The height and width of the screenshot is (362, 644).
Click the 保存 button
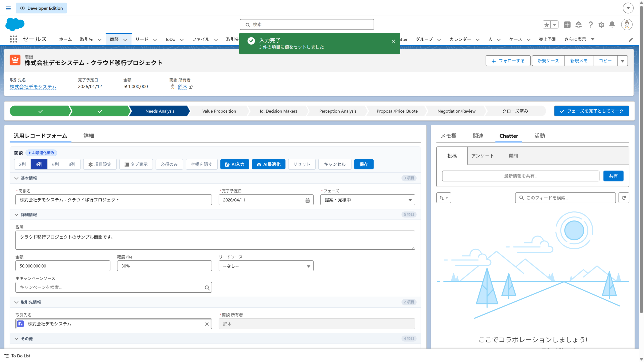(x=364, y=164)
